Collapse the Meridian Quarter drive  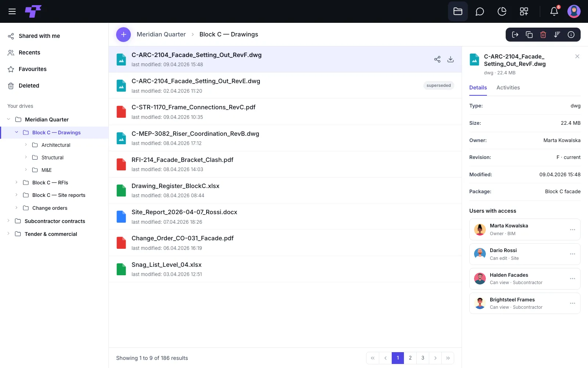(8, 119)
